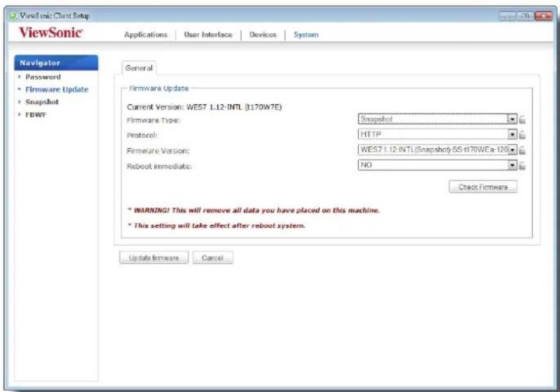Select FBWF in the Navigator
Viewport: 560px width, 392px height.
pos(36,115)
